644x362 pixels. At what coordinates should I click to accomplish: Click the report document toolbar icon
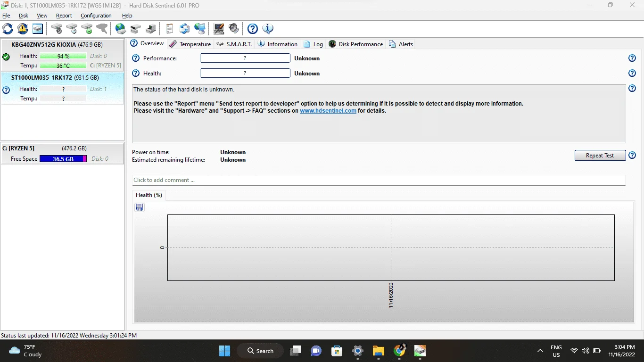(170, 29)
